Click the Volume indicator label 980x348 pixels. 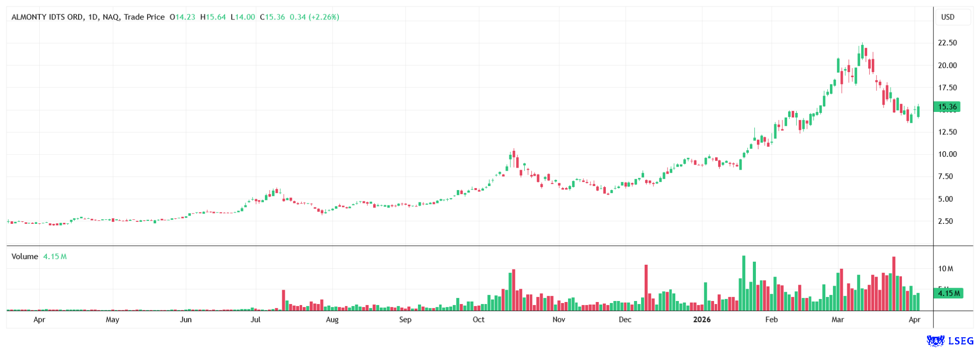[x=24, y=257]
